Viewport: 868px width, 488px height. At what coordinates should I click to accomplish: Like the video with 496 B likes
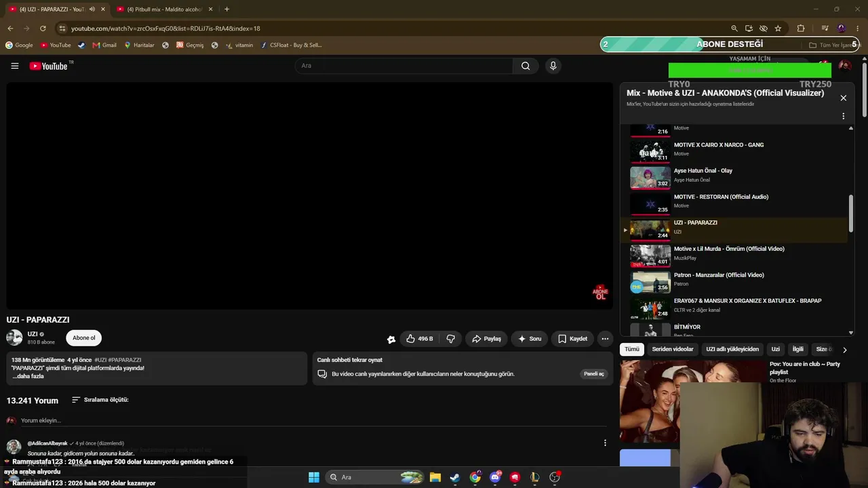(x=419, y=338)
